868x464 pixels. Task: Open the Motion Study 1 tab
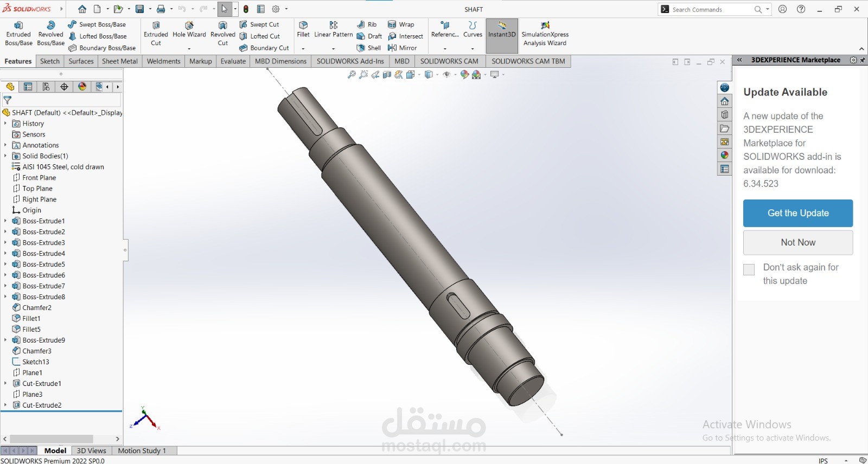(142, 450)
